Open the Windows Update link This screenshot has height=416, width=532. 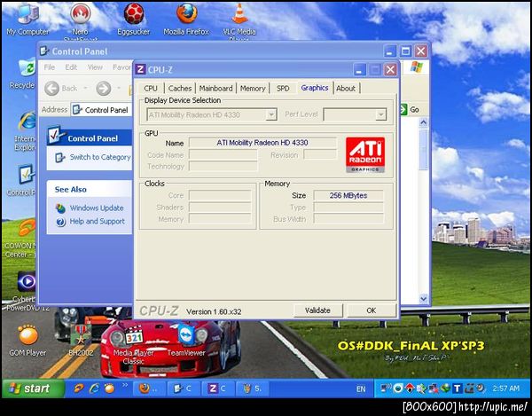(x=97, y=208)
